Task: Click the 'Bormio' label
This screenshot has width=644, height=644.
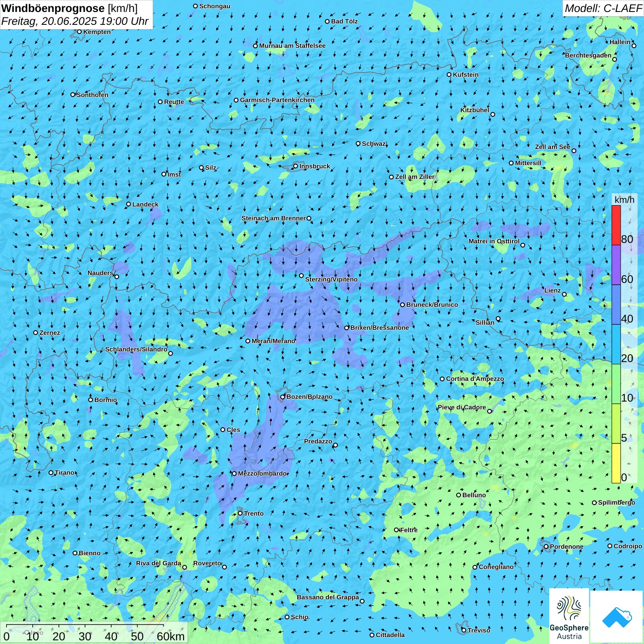Action: tap(106, 400)
